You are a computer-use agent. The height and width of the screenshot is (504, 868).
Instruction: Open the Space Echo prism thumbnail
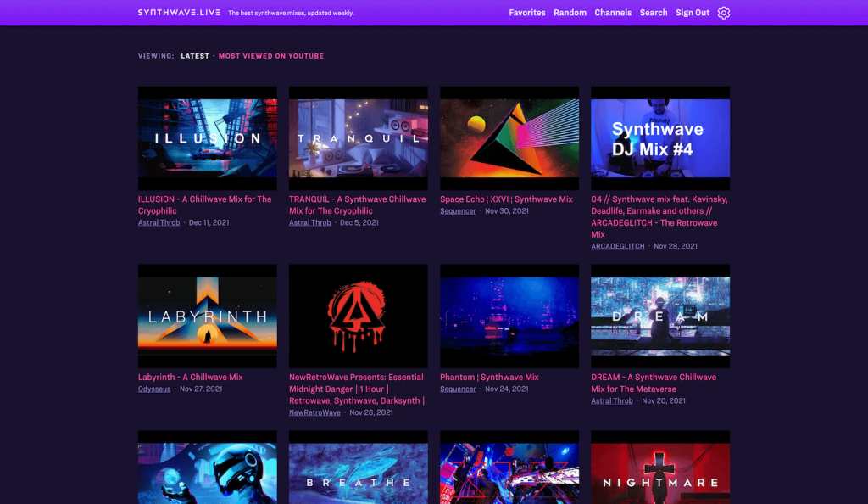[509, 138]
